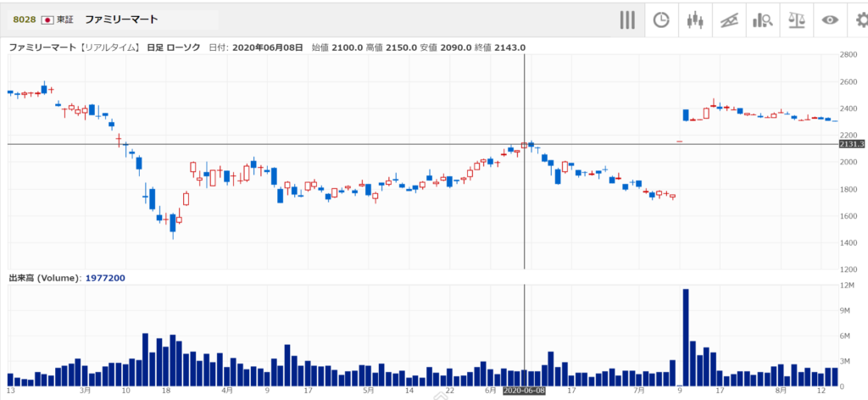Click the 9M volume axis label

(x=845, y=311)
